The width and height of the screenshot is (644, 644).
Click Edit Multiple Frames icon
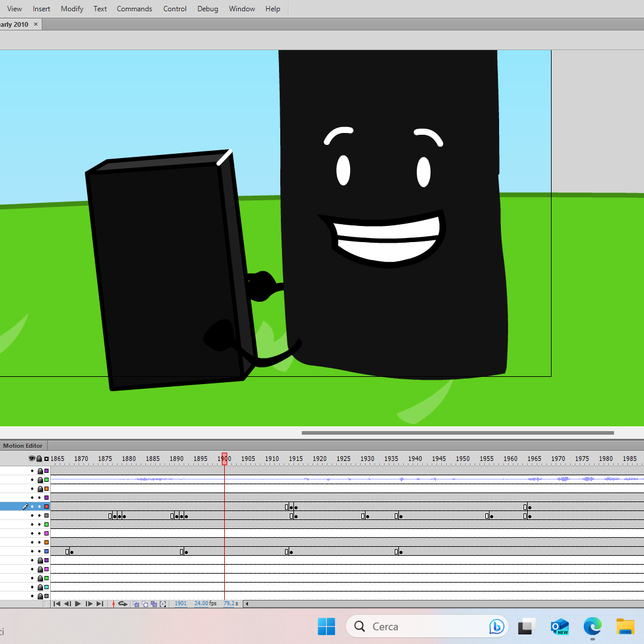[x=154, y=603]
